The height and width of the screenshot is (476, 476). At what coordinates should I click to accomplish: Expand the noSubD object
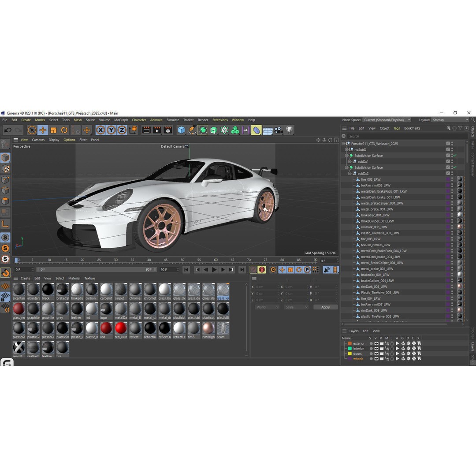click(346, 150)
